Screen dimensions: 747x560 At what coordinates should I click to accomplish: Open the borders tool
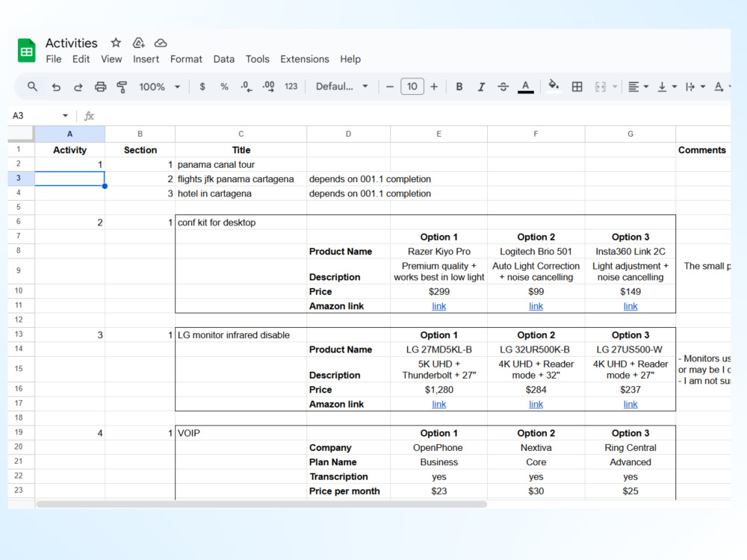pyautogui.click(x=577, y=87)
